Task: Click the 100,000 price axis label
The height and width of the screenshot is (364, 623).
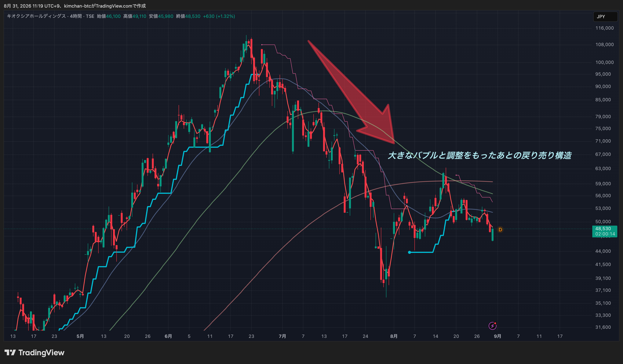Action: (x=604, y=63)
